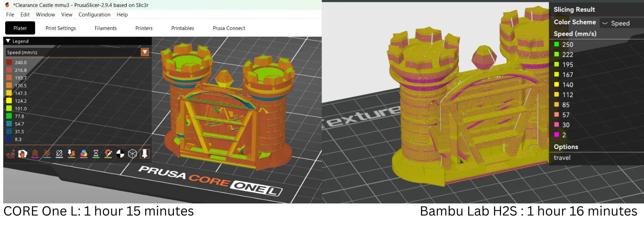Click the 124.2 speed color swatch
The image size is (644, 226).
[9, 101]
